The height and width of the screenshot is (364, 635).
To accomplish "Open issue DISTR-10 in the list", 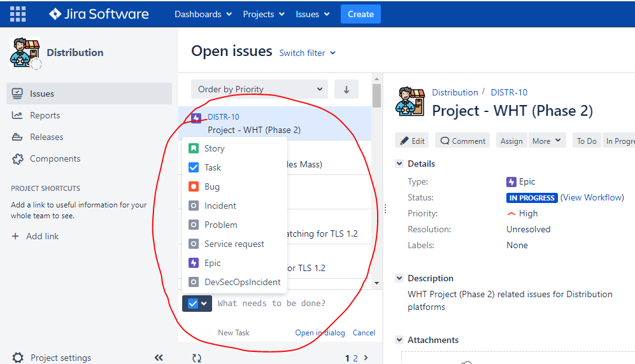I will (275, 123).
